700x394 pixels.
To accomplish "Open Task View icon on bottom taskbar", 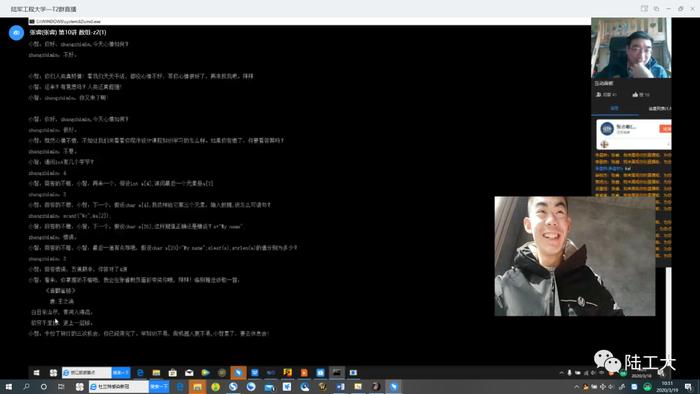I will click(x=61, y=386).
